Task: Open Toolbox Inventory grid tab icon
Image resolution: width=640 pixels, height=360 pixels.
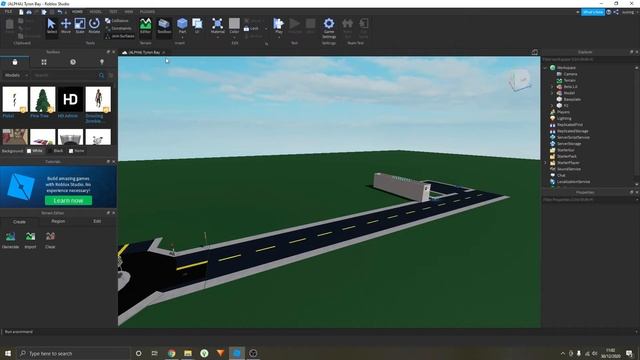Action: click(x=44, y=62)
